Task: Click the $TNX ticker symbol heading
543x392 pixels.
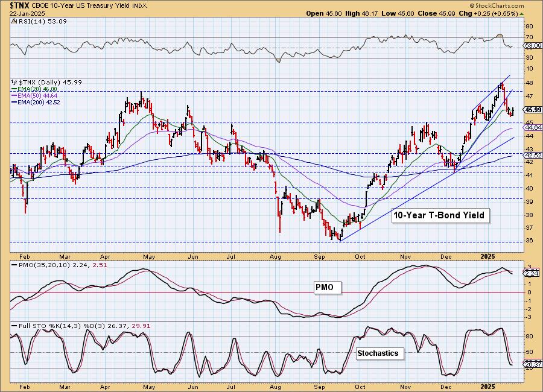Action: point(21,5)
